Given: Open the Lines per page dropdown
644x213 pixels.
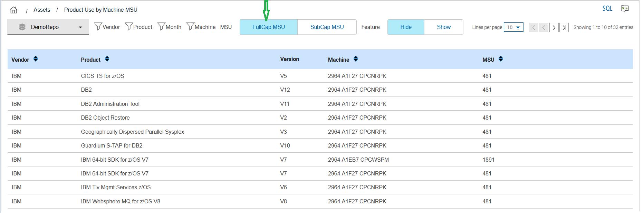Looking at the screenshot, I should coord(513,27).
